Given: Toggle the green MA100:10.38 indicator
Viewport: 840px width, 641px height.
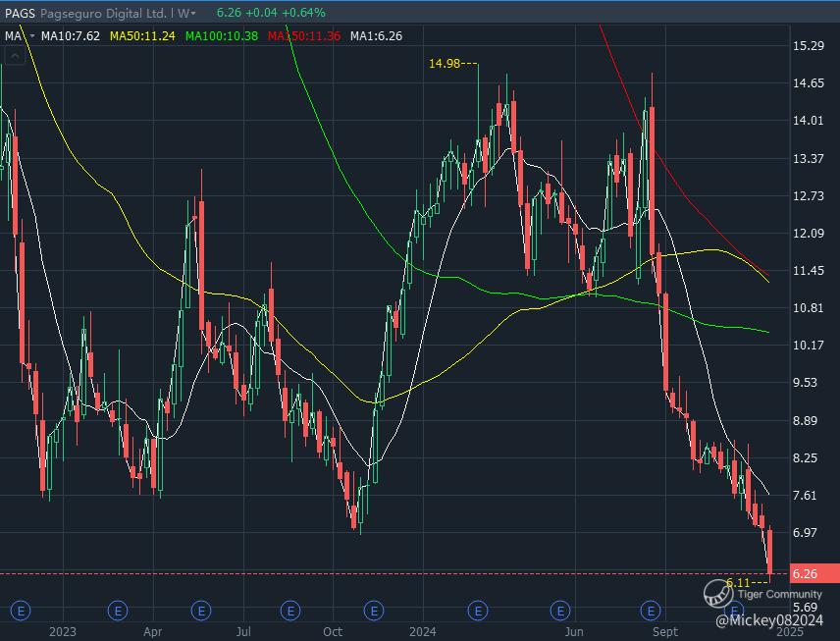Looking at the screenshot, I should pyautogui.click(x=222, y=35).
